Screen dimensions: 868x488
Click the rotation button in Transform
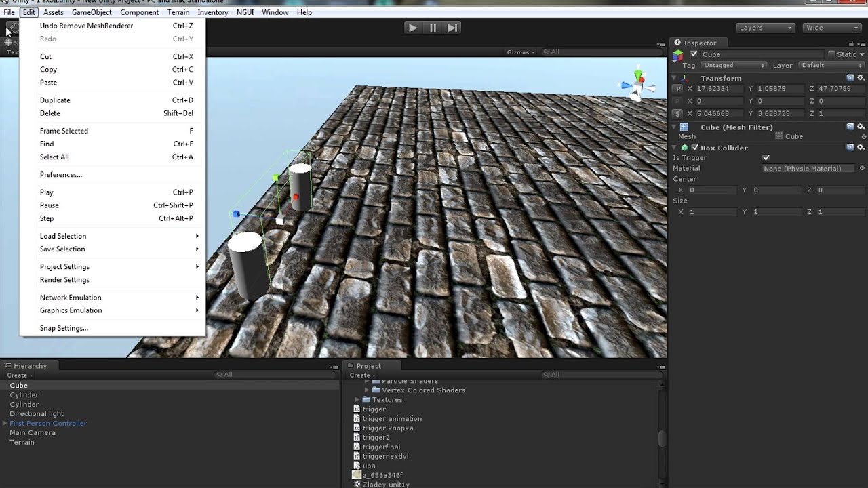coord(677,101)
